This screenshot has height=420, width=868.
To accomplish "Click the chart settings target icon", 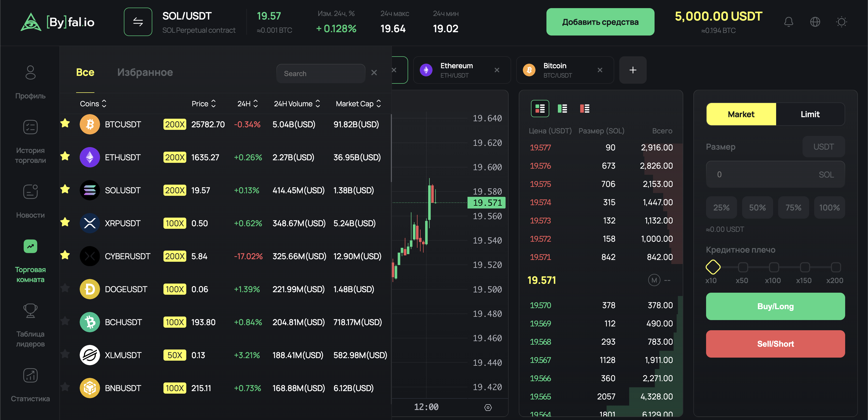I will pos(488,408).
